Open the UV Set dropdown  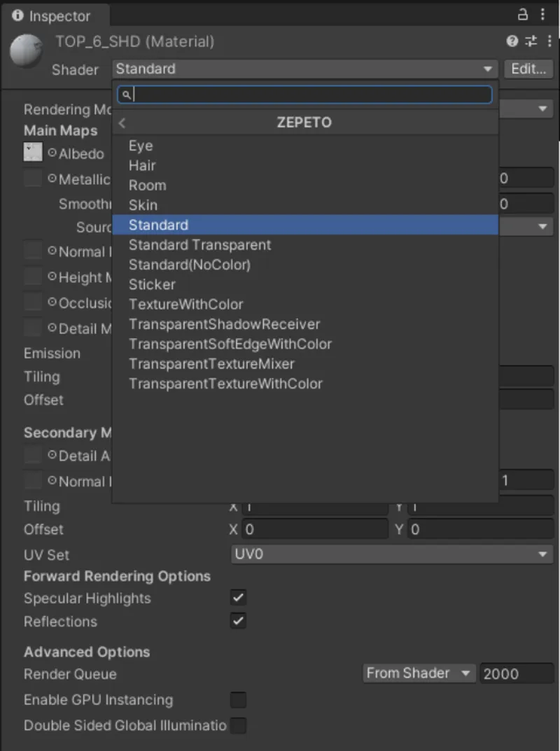click(x=391, y=554)
